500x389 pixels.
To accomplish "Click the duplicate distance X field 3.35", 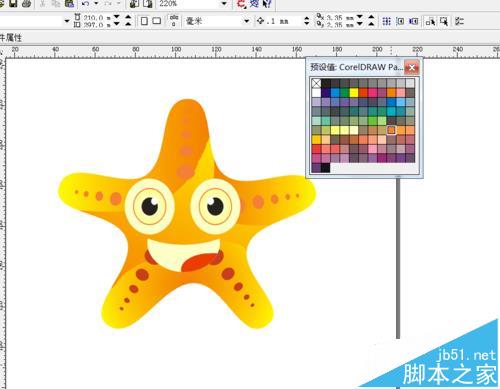I will [x=339, y=17].
